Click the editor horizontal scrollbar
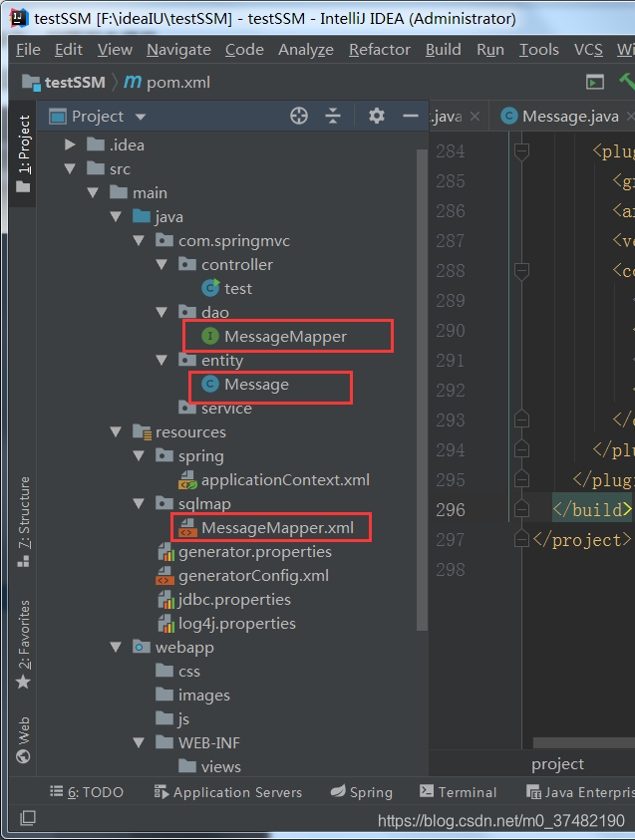This screenshot has width=635, height=840. pos(584,742)
